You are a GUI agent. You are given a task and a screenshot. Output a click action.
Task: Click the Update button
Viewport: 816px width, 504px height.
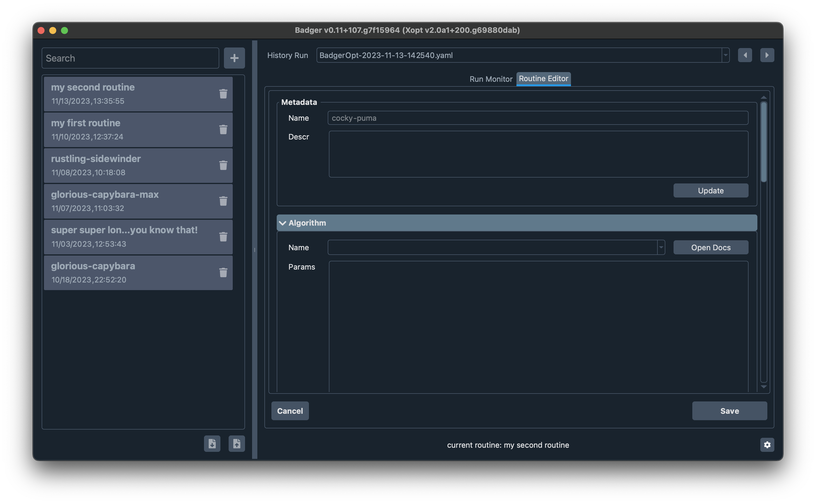[711, 191]
